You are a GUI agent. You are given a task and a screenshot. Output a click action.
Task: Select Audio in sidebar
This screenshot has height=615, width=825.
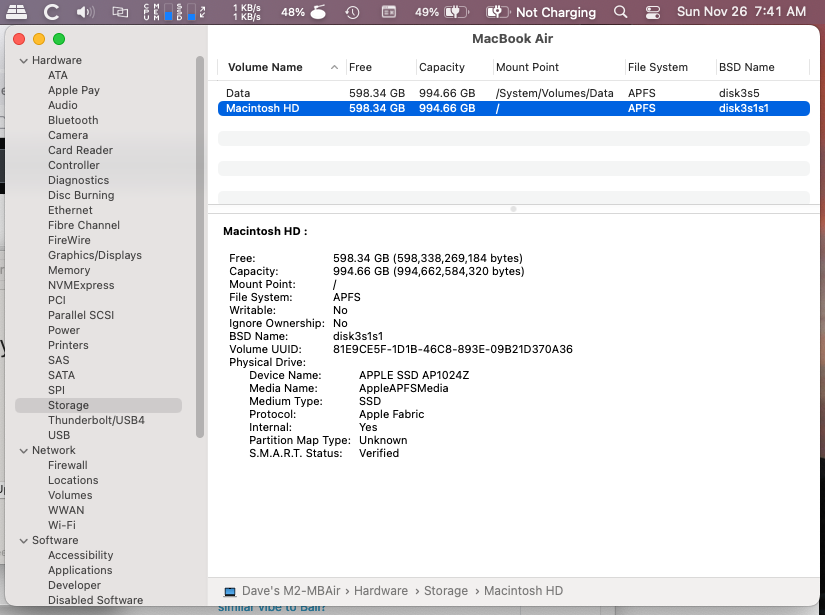(63, 105)
